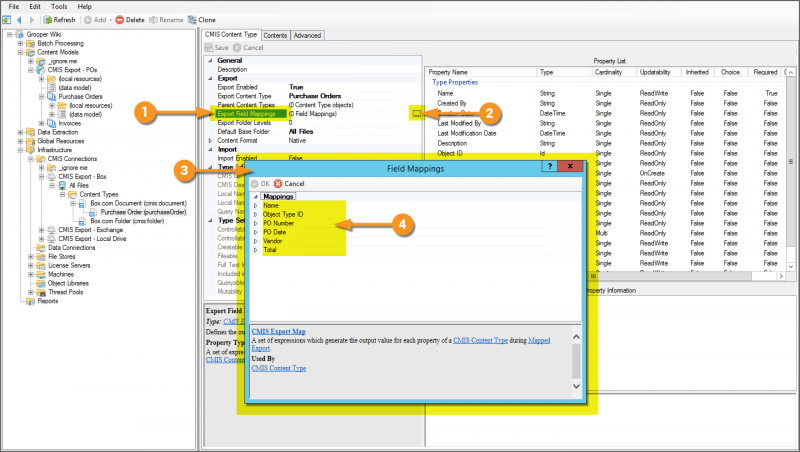Viewport: 800px width, 452px height.
Task: Select the CMIS Export - Exchange connection icon
Action: point(52,230)
